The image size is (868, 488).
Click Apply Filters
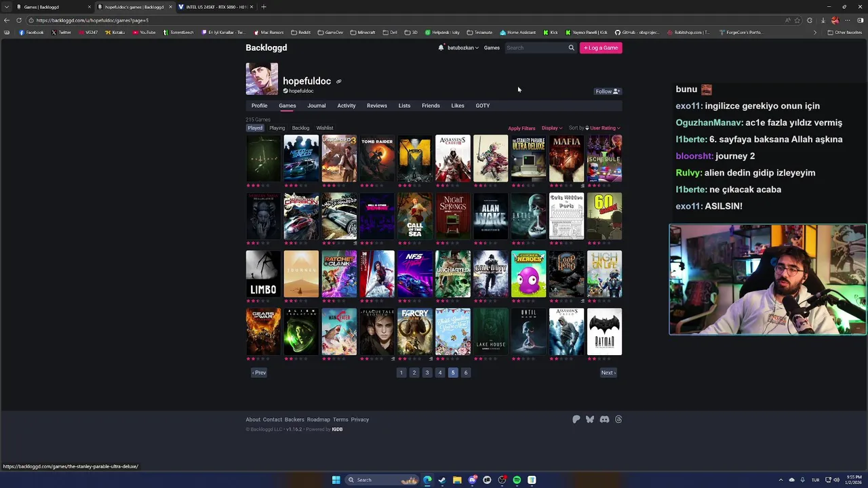coord(521,128)
